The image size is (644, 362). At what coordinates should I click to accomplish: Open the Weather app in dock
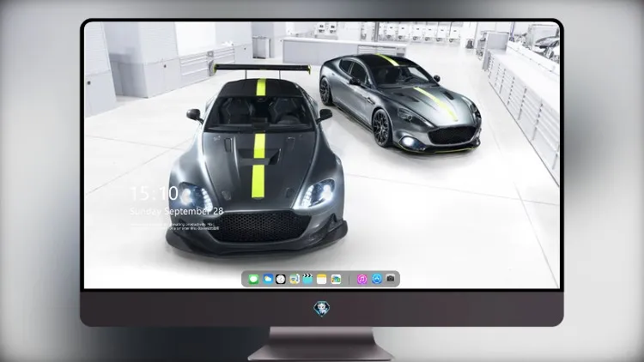click(268, 279)
